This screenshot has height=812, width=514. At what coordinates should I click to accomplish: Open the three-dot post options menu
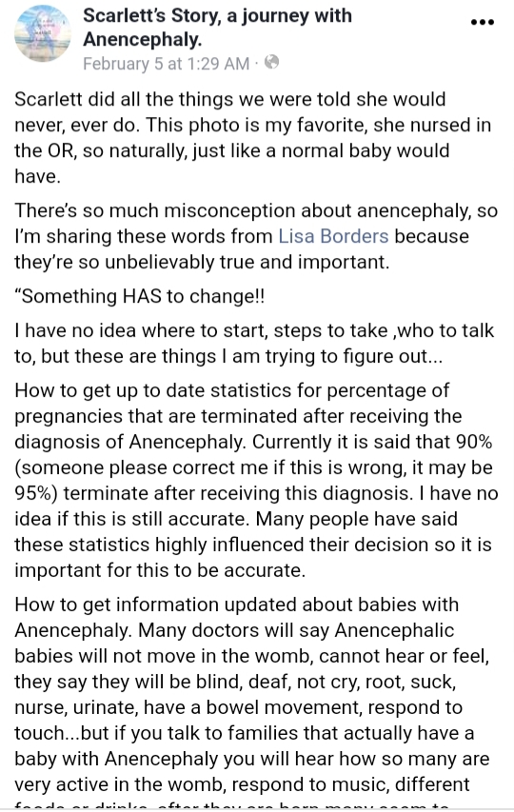(x=482, y=22)
